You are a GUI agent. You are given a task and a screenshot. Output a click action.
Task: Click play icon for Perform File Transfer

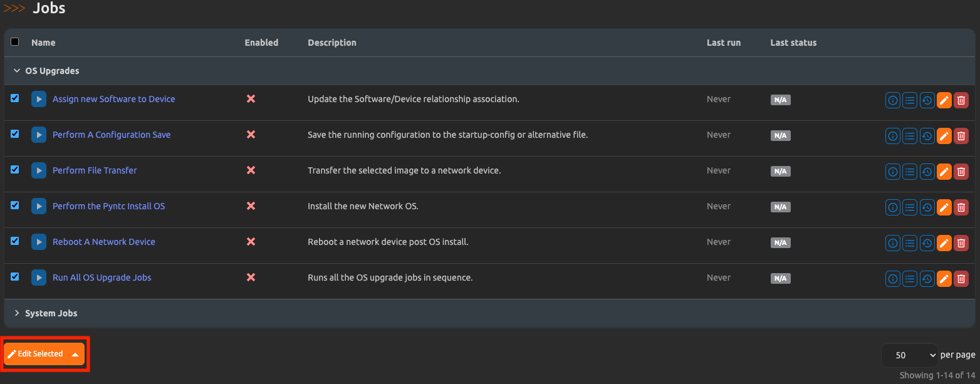pos(39,170)
